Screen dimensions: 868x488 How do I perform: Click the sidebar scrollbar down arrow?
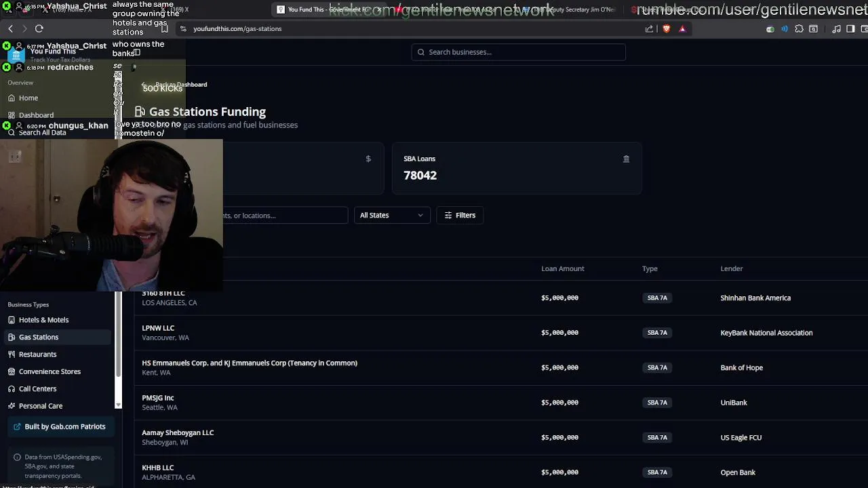(118, 405)
